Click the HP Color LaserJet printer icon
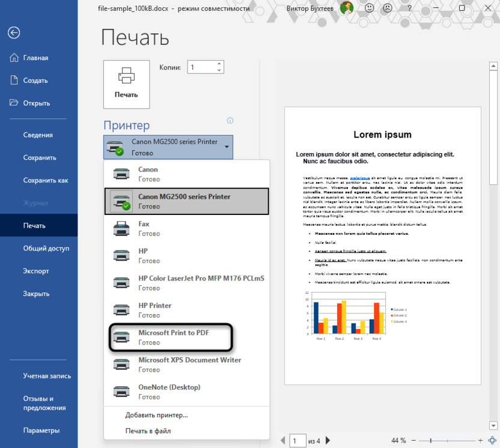The image size is (500, 448). point(121,283)
